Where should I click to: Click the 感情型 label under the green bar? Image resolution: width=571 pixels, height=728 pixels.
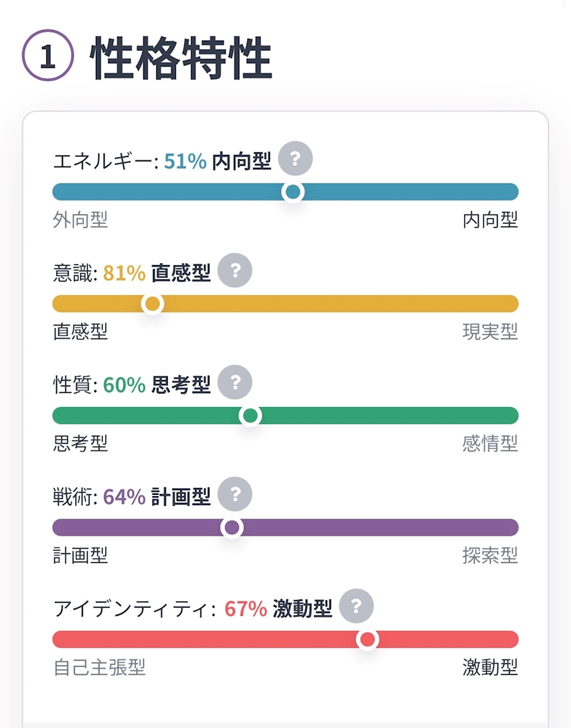[490, 443]
